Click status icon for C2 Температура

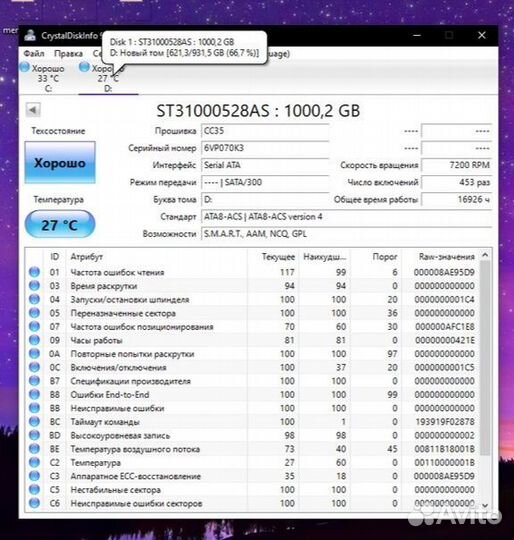pos(34,463)
